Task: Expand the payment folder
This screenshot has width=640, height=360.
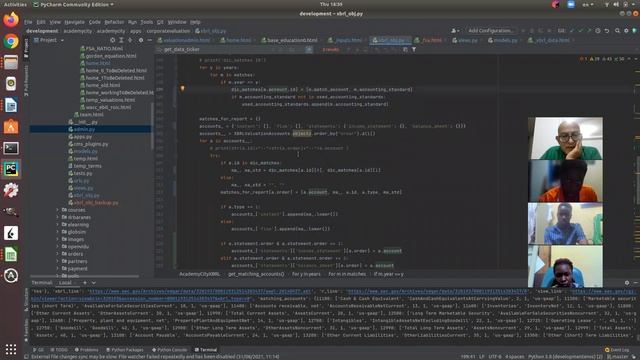Action: [x=57, y=269]
